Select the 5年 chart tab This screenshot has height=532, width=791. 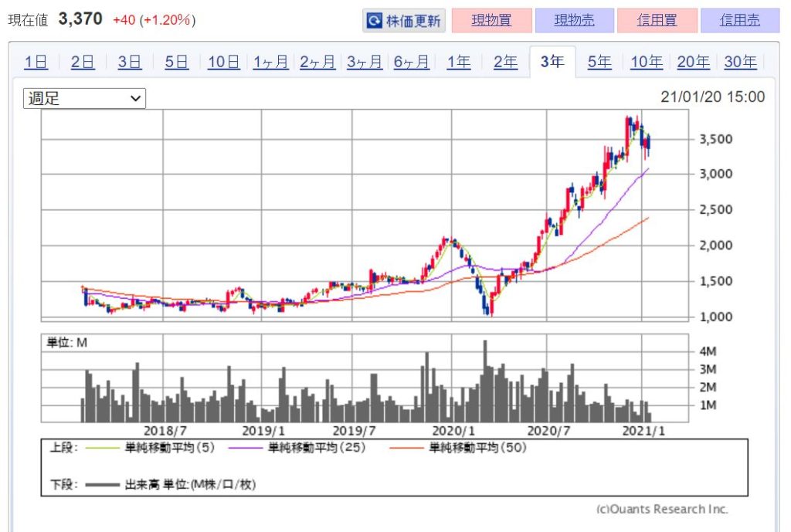click(599, 63)
